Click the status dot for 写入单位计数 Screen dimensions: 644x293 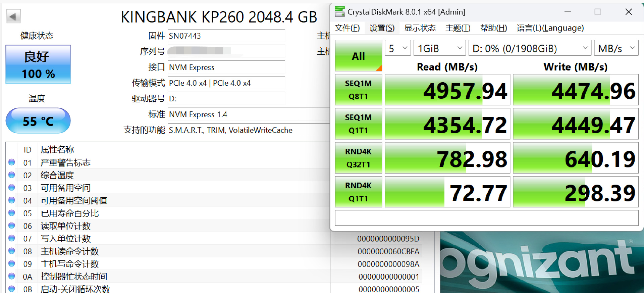[x=12, y=238]
